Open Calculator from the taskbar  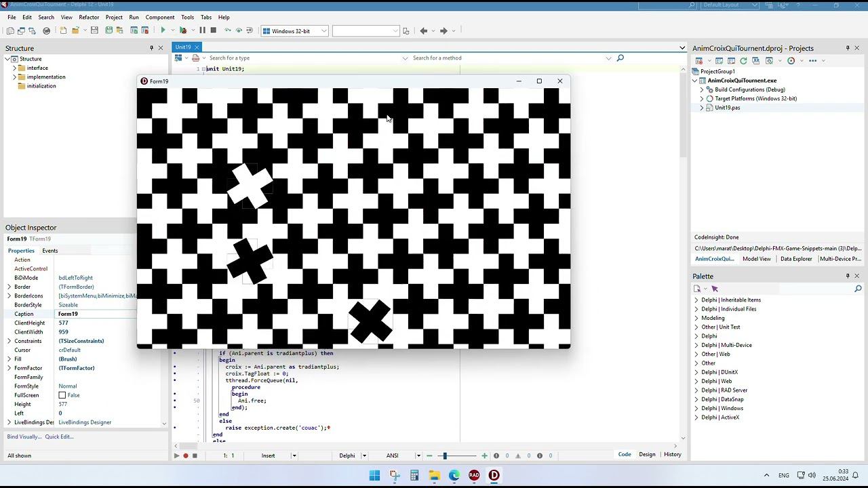pos(414,475)
